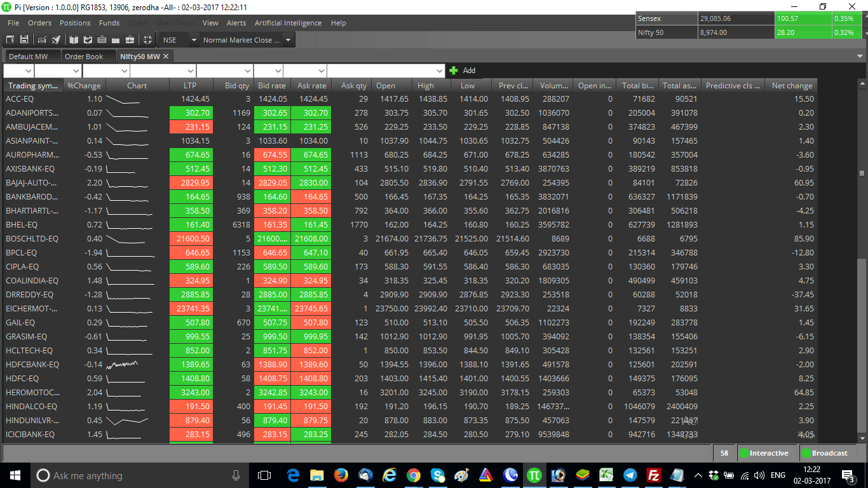This screenshot has height=488, width=868.
Task: Click the HDFCBANK-EQ mini chart sparkline
Action: pos(123,364)
